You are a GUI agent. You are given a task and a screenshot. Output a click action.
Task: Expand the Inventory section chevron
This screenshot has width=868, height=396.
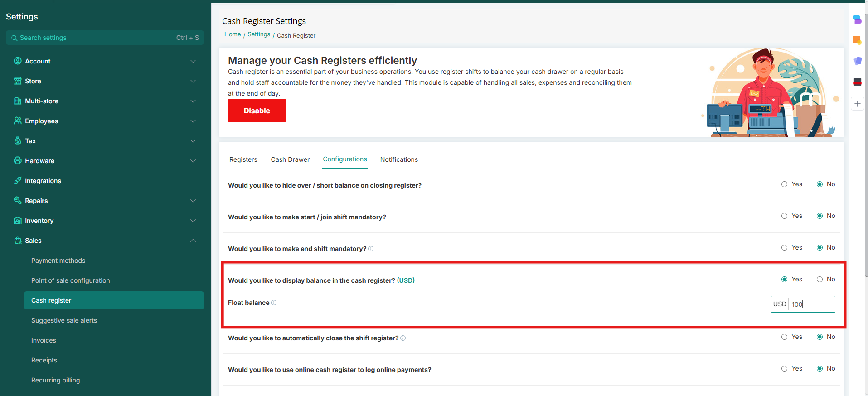click(193, 221)
